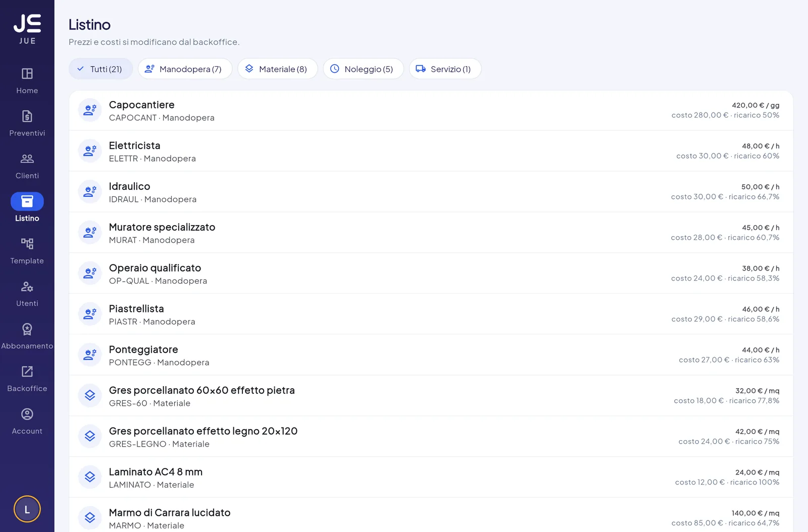Open Gres porcellanato effetto legno 20×120
808x532 pixels.
pyautogui.click(x=204, y=432)
